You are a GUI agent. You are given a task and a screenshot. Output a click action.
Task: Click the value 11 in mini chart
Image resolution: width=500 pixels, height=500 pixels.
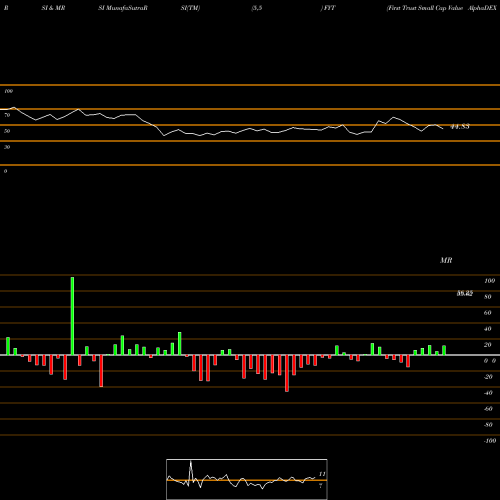click(x=322, y=474)
